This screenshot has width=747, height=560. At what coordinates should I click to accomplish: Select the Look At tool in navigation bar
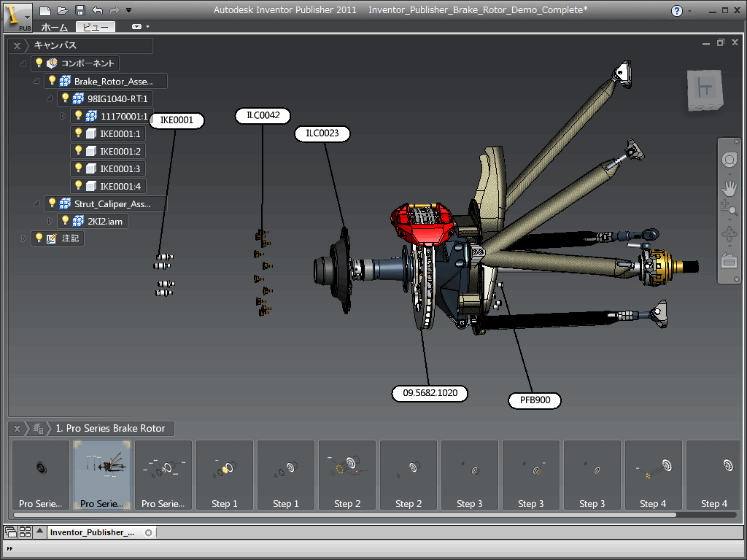[729, 261]
